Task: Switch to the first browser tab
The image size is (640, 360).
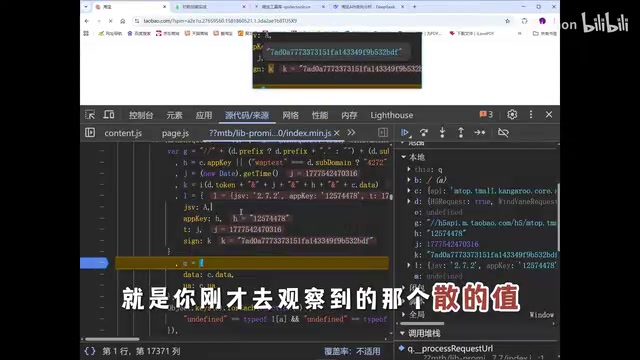Action: (129, 7)
